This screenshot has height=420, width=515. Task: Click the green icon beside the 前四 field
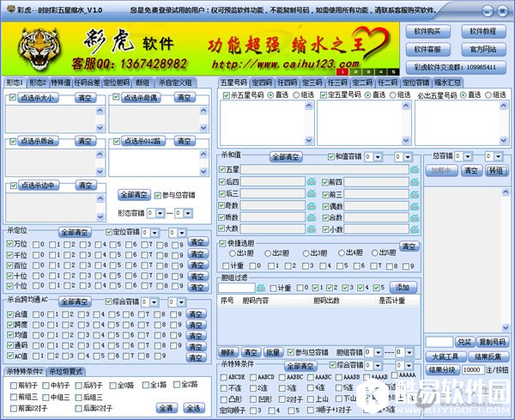(x=415, y=181)
